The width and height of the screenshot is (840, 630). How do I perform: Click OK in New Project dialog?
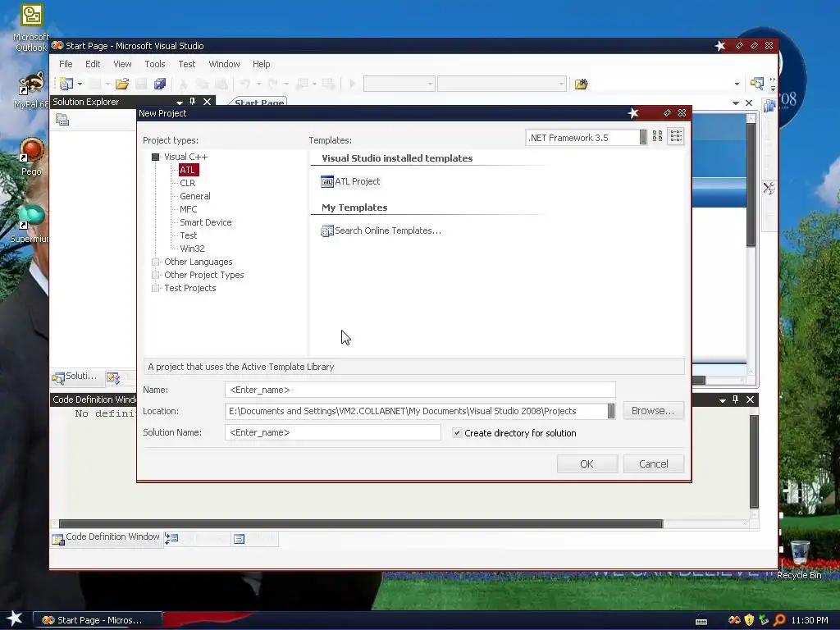[587, 464]
